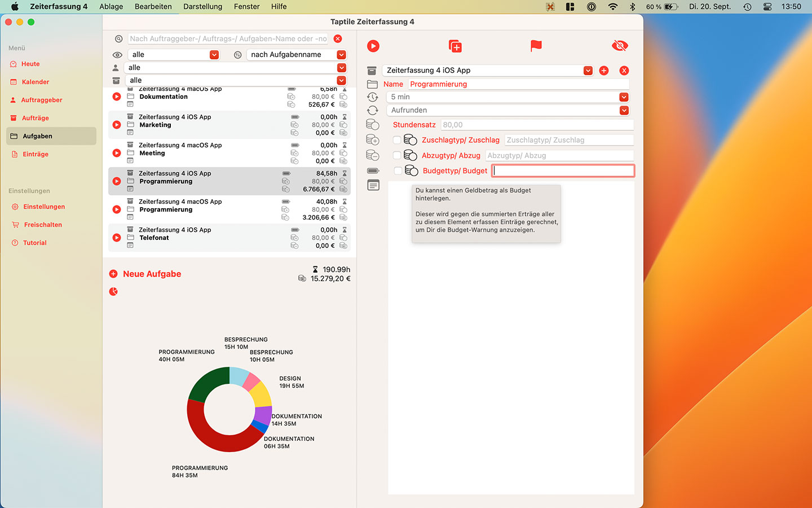Click the pie chart icon below Neue Aufgabe
The width and height of the screenshot is (812, 508).
[x=113, y=292]
